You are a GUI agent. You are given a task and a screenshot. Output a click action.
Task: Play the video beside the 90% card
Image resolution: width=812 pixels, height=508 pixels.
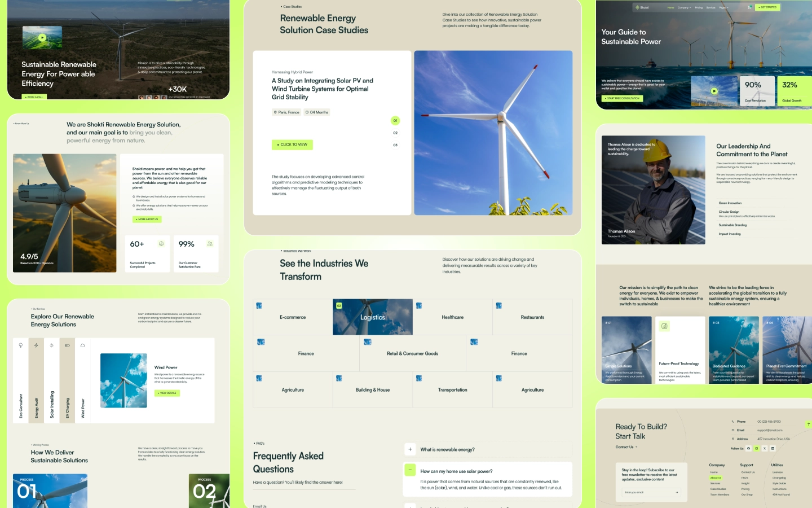coord(714,91)
